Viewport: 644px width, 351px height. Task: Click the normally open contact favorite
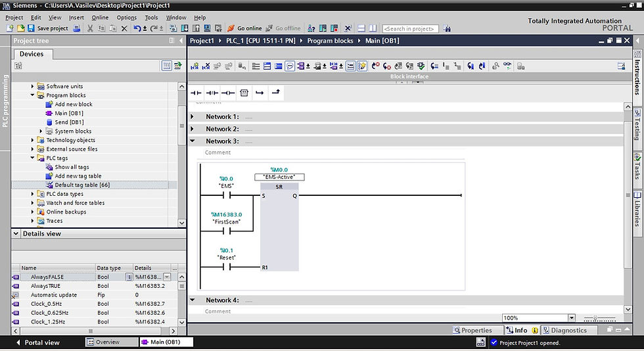(196, 93)
